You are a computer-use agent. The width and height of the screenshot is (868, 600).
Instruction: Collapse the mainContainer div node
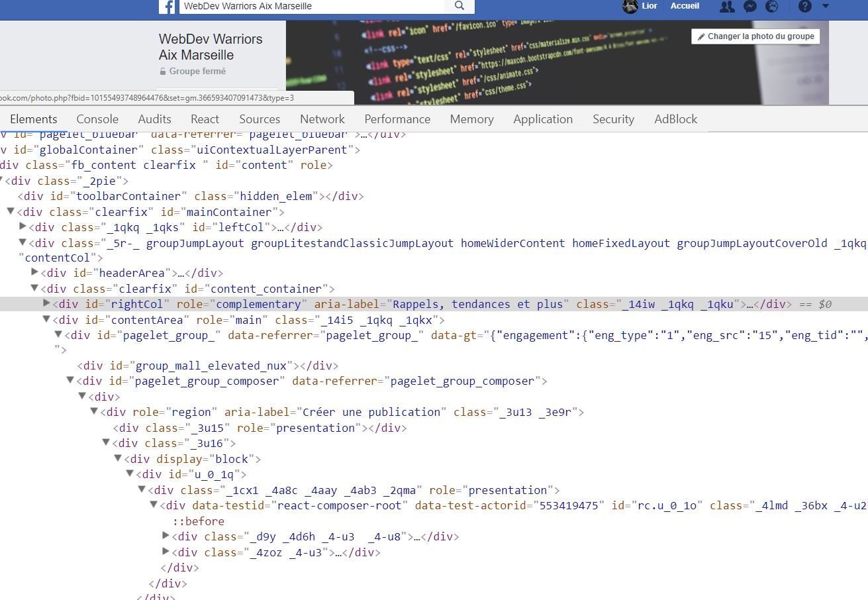(11, 211)
